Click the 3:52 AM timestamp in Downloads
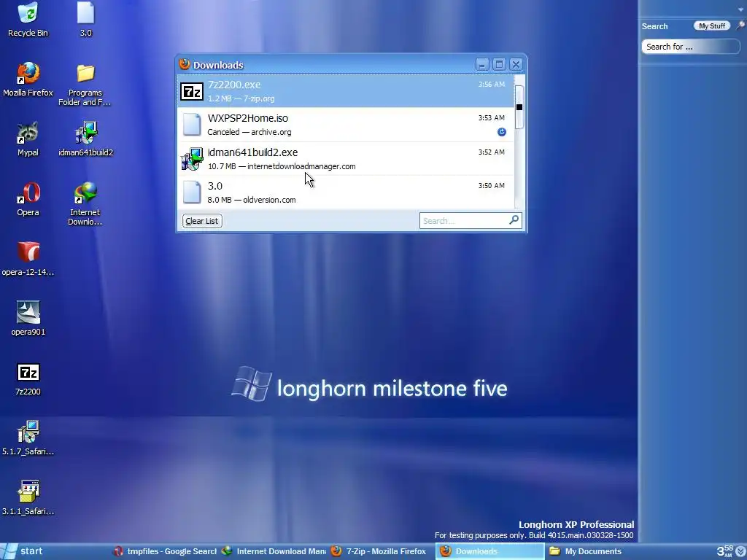 coord(491,152)
